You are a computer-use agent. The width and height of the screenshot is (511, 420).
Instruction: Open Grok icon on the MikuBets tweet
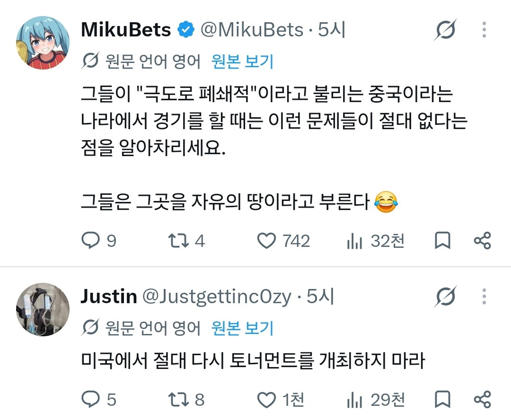click(446, 30)
